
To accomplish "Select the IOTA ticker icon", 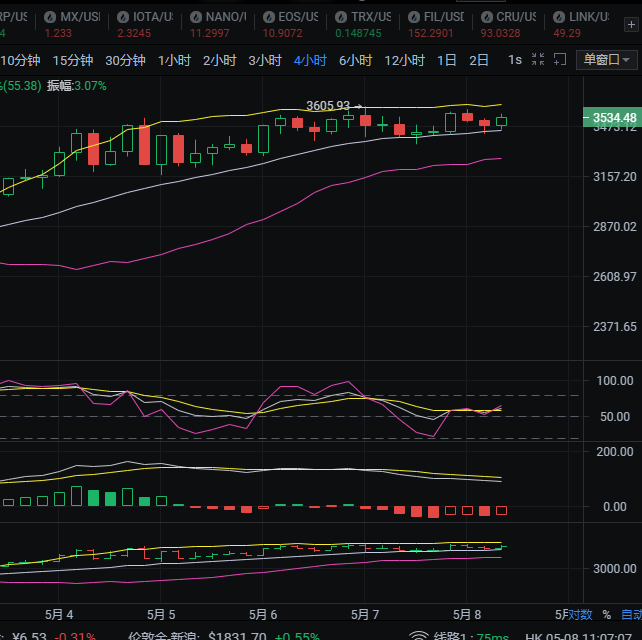I will coord(123,17).
